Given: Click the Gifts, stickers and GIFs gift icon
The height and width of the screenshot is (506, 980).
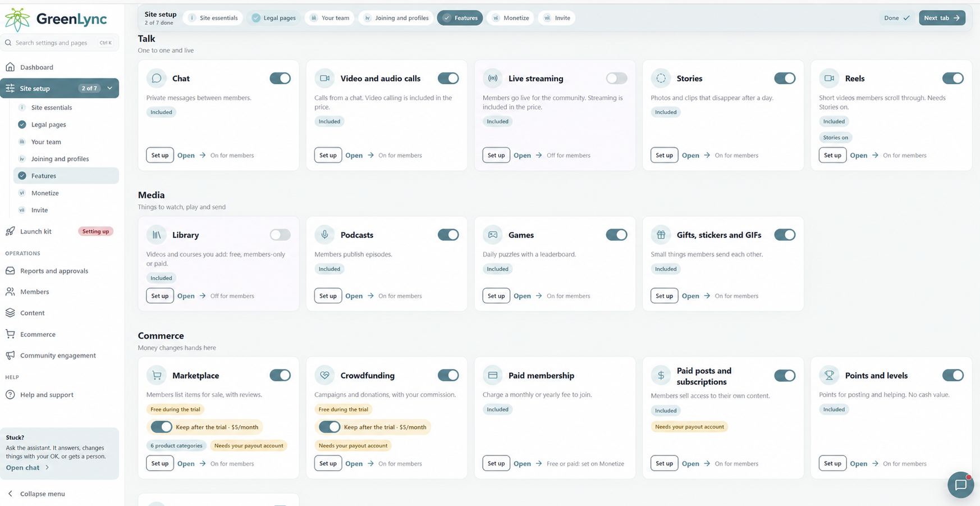Looking at the screenshot, I should [x=661, y=235].
